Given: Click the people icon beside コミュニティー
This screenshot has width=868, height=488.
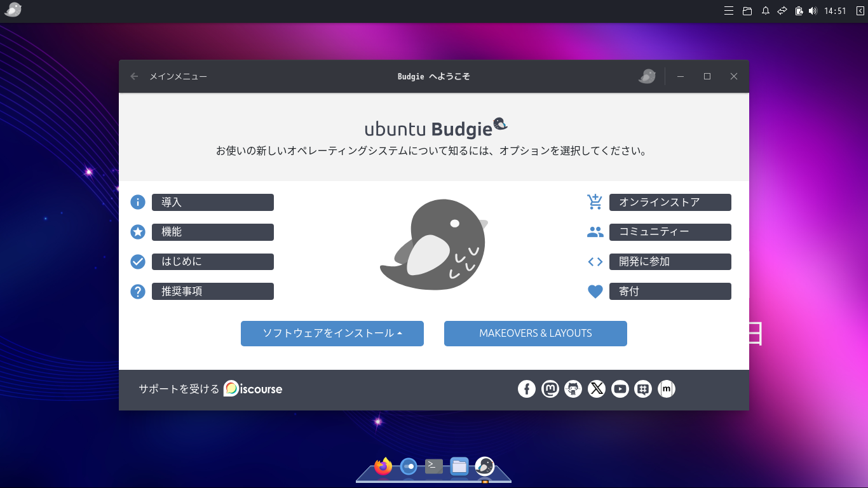Looking at the screenshot, I should (595, 232).
